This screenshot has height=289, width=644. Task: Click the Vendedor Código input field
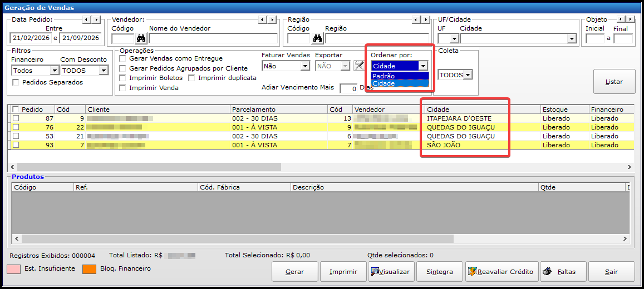pyautogui.click(x=123, y=38)
